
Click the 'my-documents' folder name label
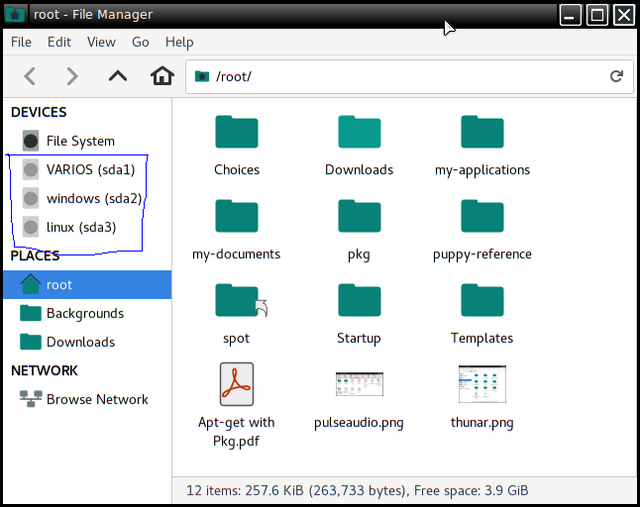[236, 254]
